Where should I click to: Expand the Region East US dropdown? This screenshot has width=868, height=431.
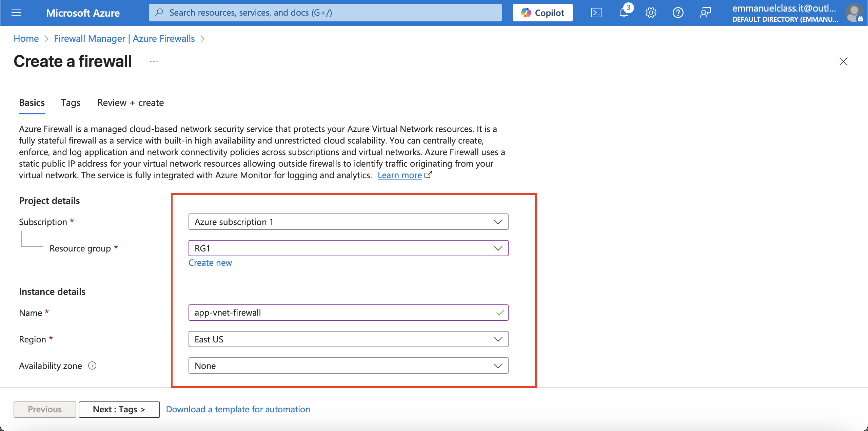tap(348, 339)
